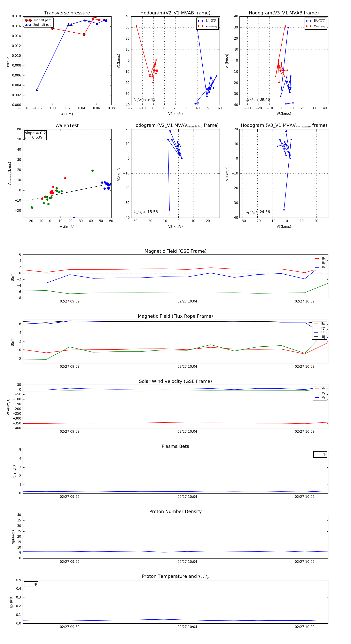351x644 pixels.
Task: Click the '39.46' eigenvalue ratio text
Action: coord(265,100)
